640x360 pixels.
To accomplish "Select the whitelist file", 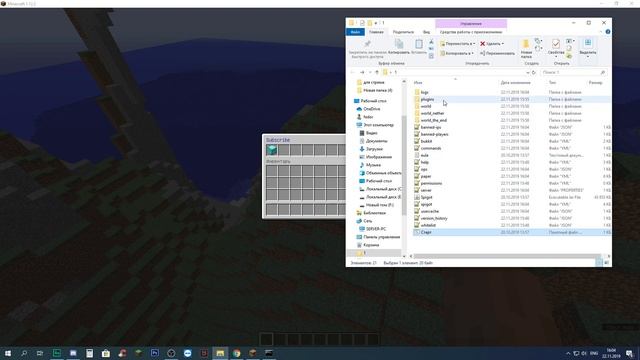I will (x=428, y=225).
